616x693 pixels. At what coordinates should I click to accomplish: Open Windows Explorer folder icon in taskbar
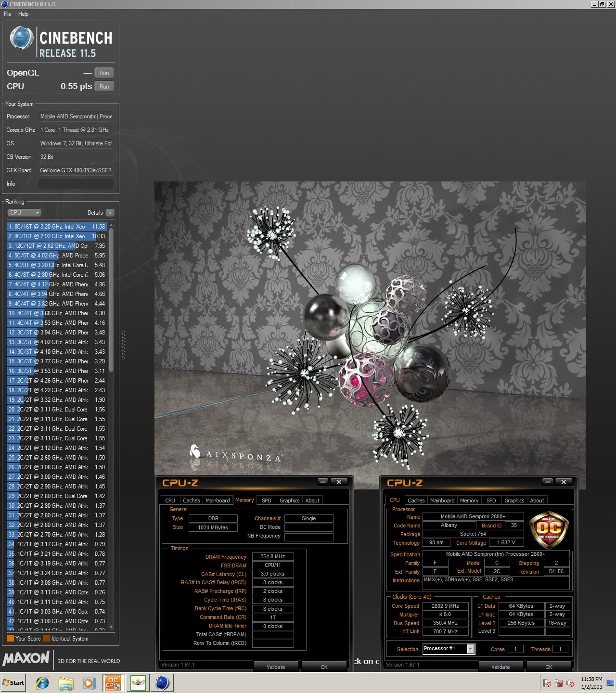tap(66, 682)
